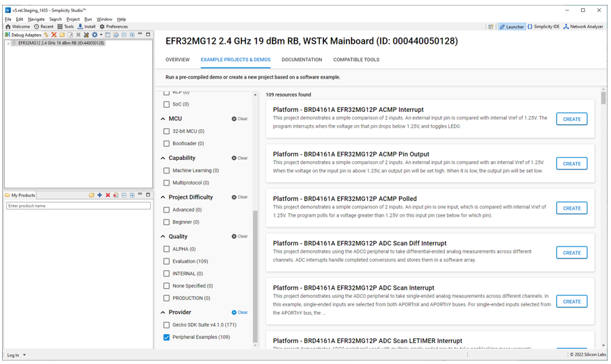The width and height of the screenshot is (611, 364).
Task: Check the Multiprotocol filter
Action: point(166,183)
